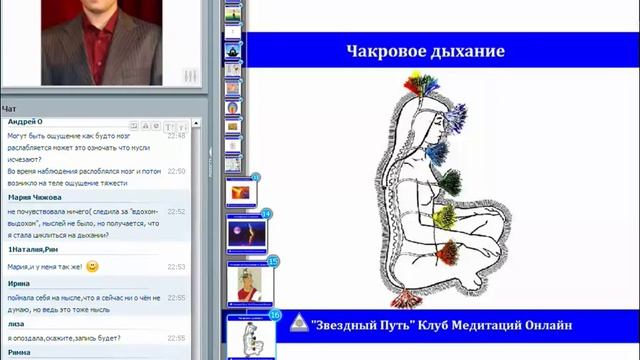This screenshot has width=640, height=360.
Task: Click the 22:53 timestamp in chat
Action: pyautogui.click(x=176, y=267)
